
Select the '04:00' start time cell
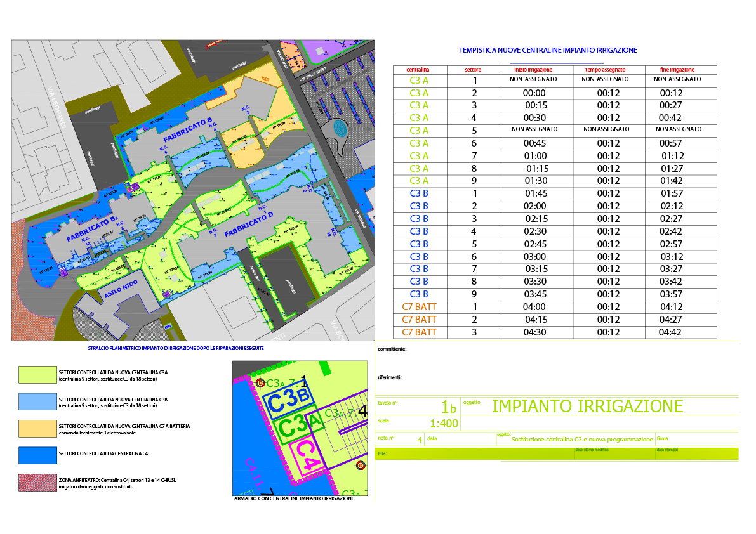click(x=534, y=307)
